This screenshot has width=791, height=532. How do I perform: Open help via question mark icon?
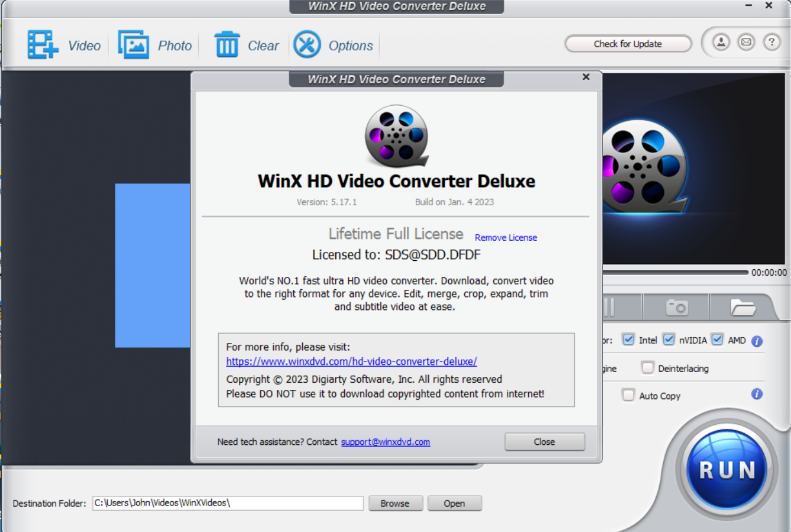[x=772, y=43]
